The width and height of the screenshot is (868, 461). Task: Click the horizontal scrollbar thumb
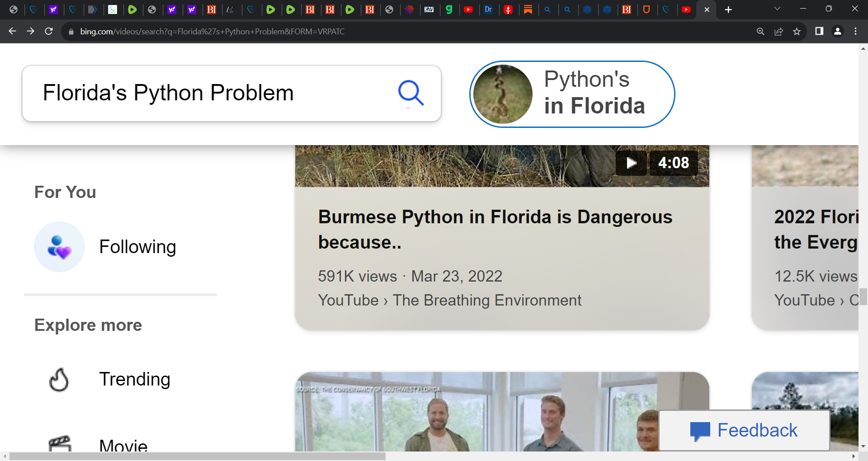(198, 456)
